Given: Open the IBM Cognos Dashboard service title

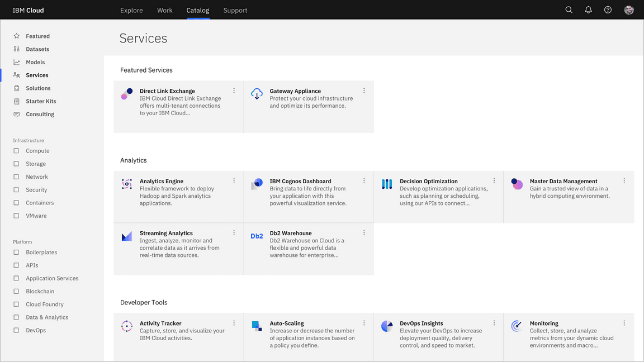Looking at the screenshot, I should (300, 181).
